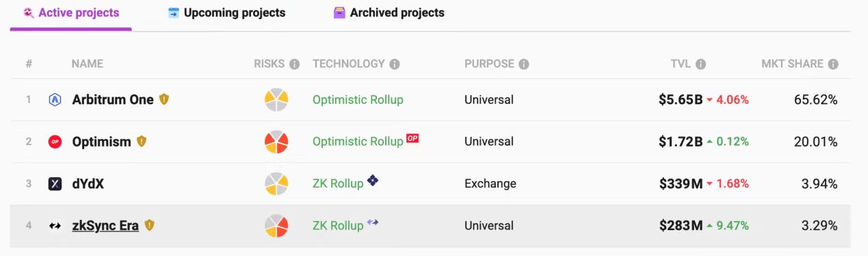Open the zkSync Era project link
Screen dimensions: 868x256
(105, 226)
